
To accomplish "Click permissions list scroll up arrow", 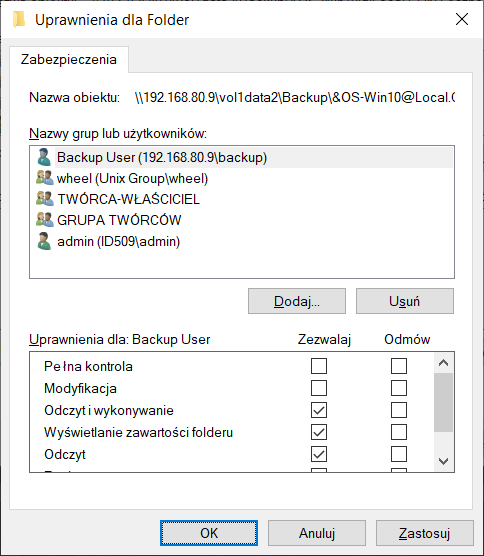I will click(443, 363).
